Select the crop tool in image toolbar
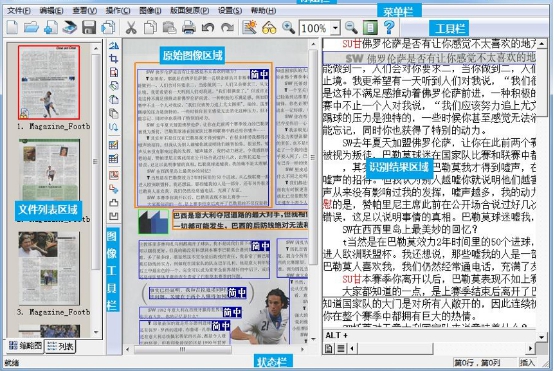The image size is (554, 371). (x=113, y=59)
